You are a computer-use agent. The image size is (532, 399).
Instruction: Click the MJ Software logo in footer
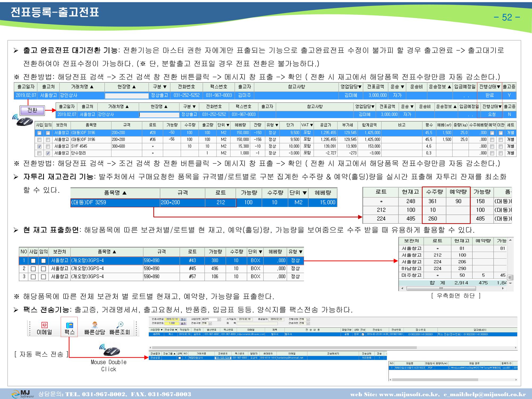(22, 394)
